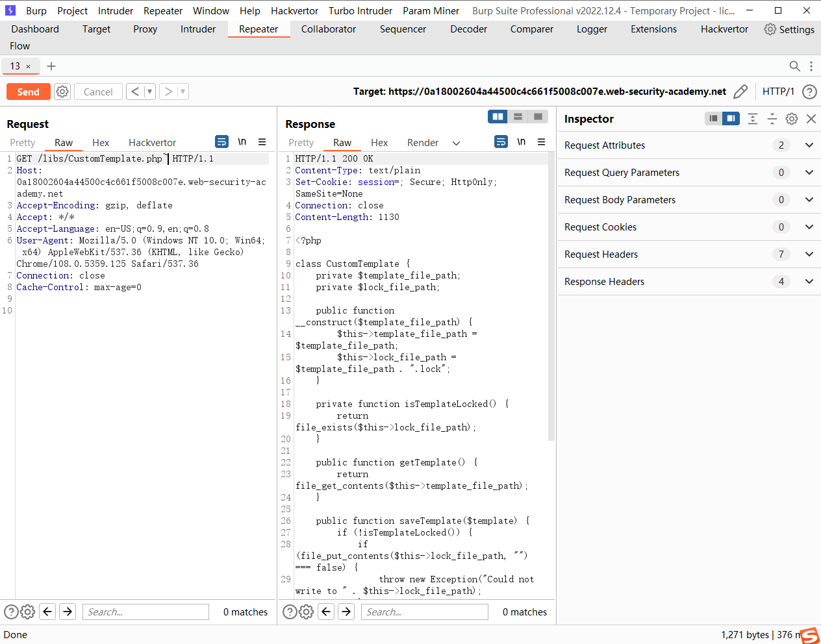Add a new Repeater tab
The width and height of the screenshot is (821, 644).
click(51, 66)
